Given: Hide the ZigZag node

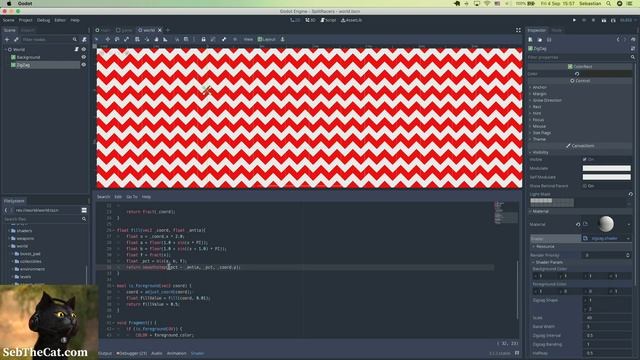Looking at the screenshot, I should 84,65.
